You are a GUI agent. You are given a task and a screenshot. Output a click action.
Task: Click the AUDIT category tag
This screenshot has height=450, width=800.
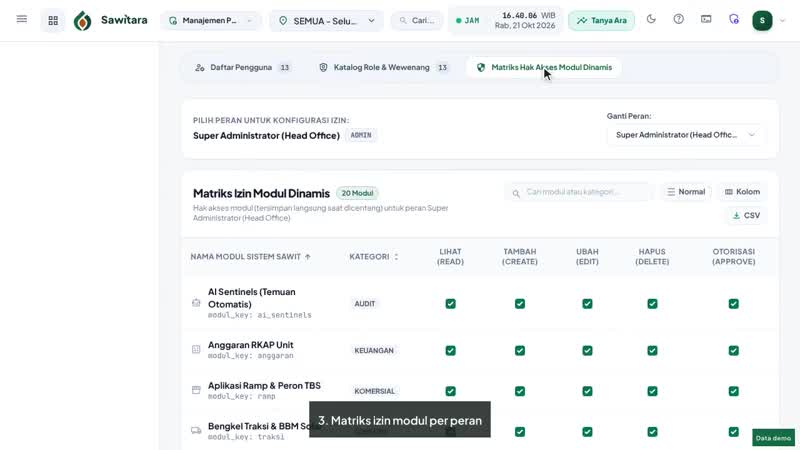[365, 304]
